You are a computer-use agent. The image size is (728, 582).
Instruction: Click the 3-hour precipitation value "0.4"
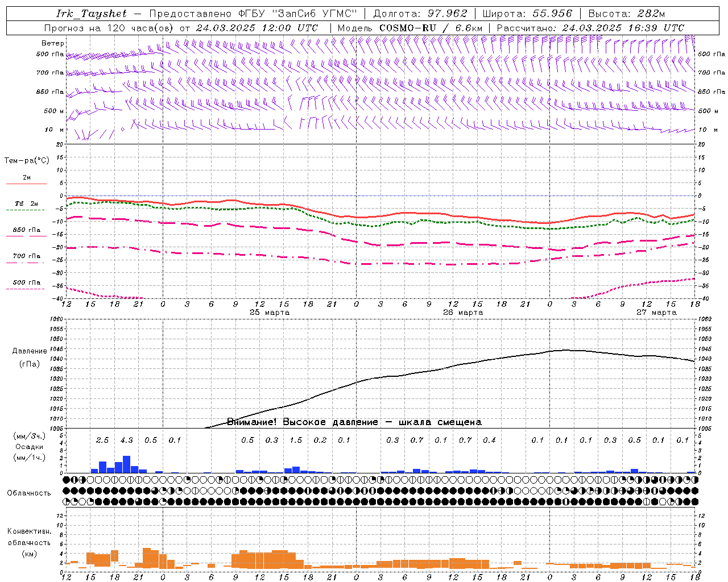pyautogui.click(x=489, y=440)
